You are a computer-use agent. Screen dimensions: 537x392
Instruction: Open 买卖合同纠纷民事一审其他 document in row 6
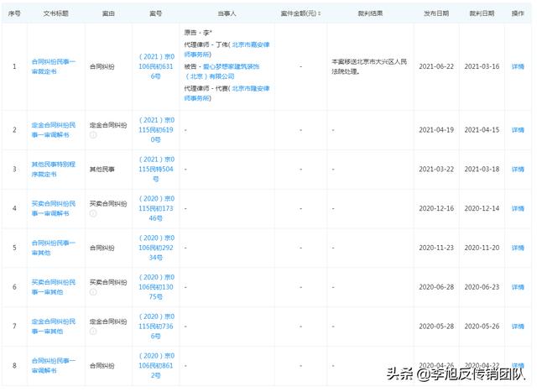click(54, 287)
